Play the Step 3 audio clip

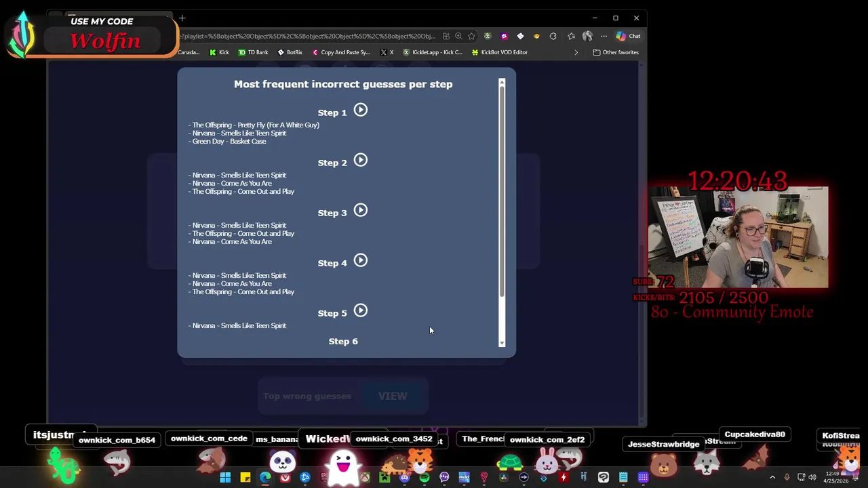361,210
